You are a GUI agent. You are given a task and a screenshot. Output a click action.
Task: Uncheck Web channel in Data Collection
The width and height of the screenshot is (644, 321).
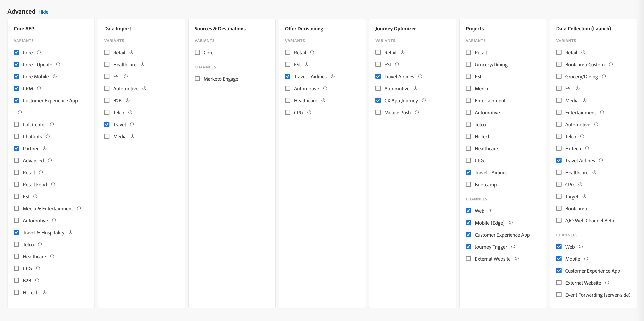pyautogui.click(x=559, y=247)
